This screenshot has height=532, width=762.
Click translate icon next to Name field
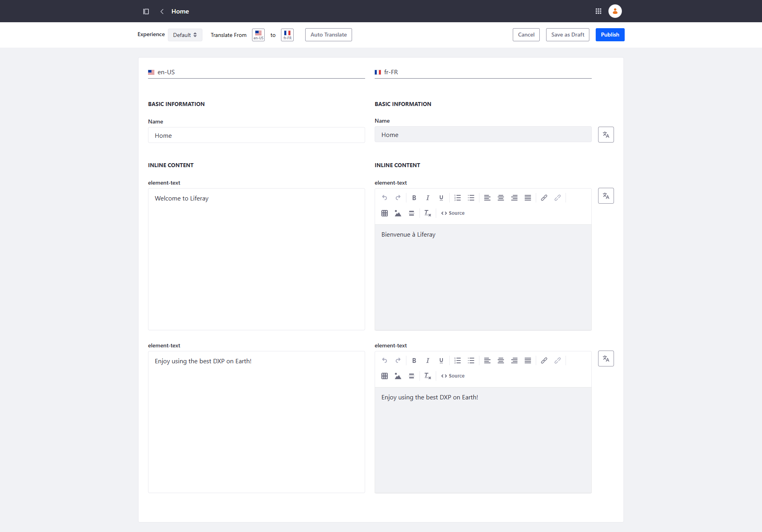(606, 135)
